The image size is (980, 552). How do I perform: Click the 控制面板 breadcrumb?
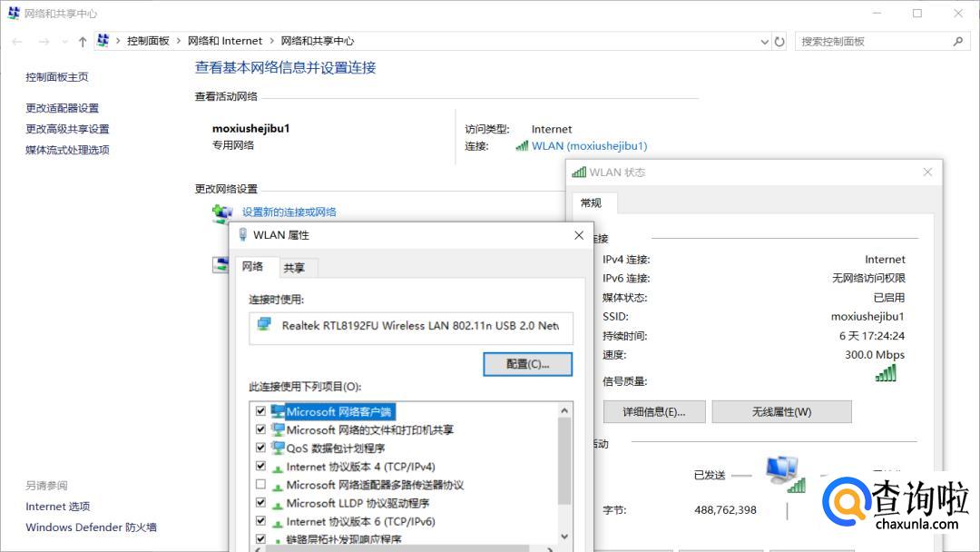(x=148, y=41)
